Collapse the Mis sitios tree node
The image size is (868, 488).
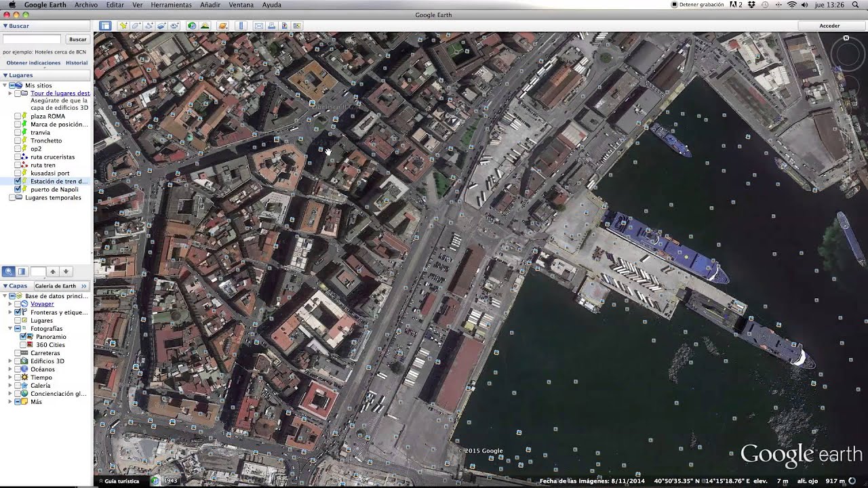[5, 85]
